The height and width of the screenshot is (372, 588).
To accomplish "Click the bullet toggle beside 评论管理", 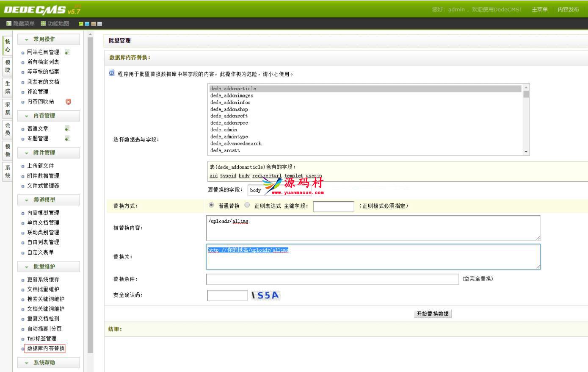I will click(22, 91).
